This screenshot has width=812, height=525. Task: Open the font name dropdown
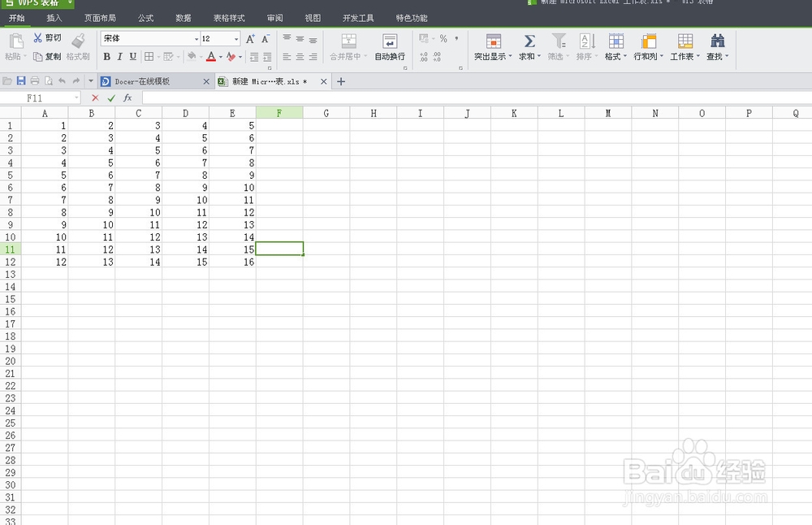click(x=197, y=39)
